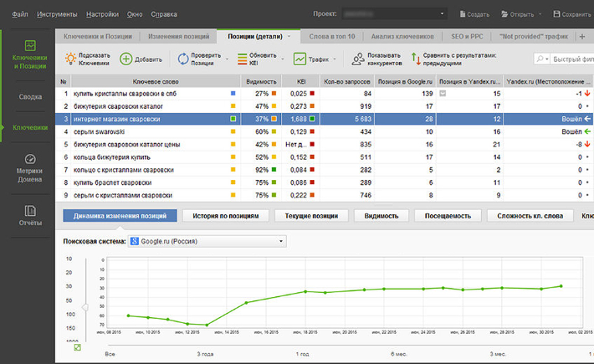Click the Проверить Позиции refresh icon

pyautogui.click(x=182, y=59)
